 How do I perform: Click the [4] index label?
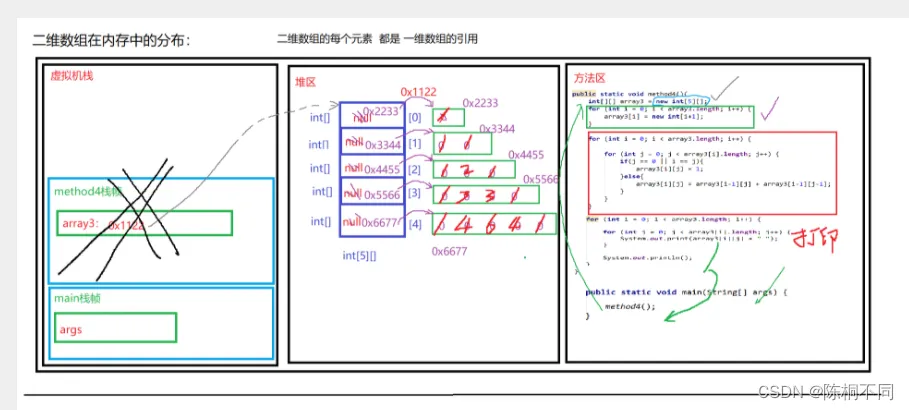pos(414,224)
